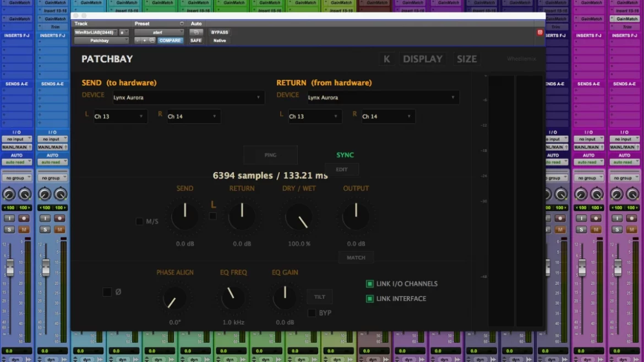Open the plug-in automation enable icon under Auto
Screen dimensions: 644x362
tap(197, 32)
